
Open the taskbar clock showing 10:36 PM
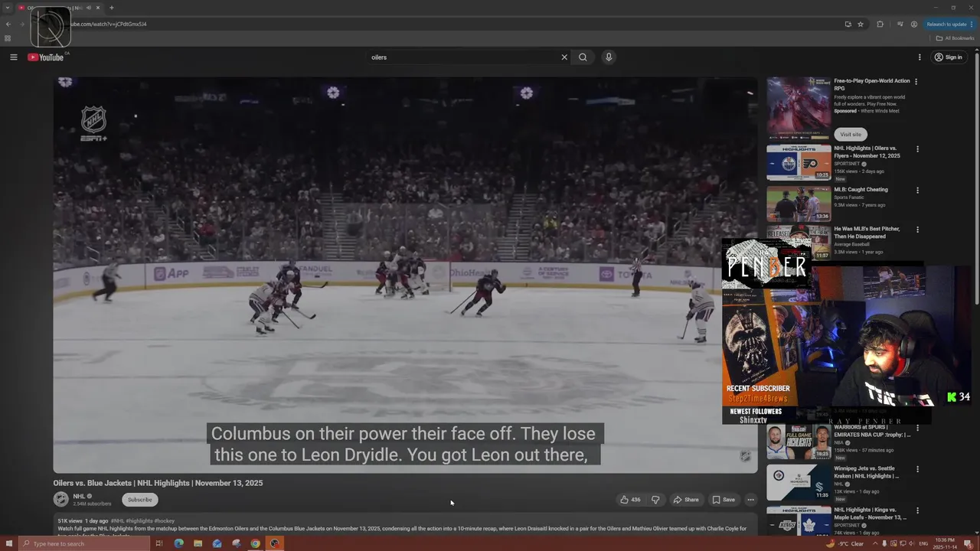(946, 543)
